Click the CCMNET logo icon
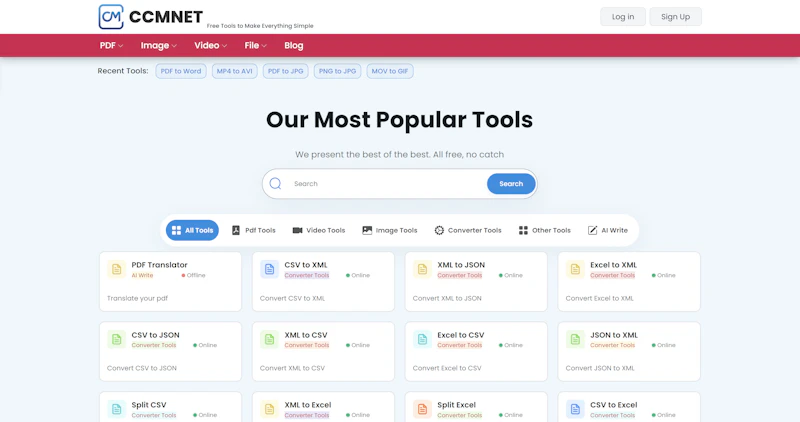Viewport: 800px width, 422px height. [x=111, y=17]
